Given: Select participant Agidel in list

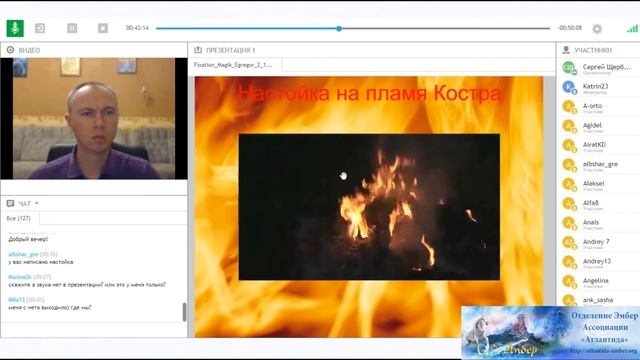Looking at the screenshot, I should (598, 126).
